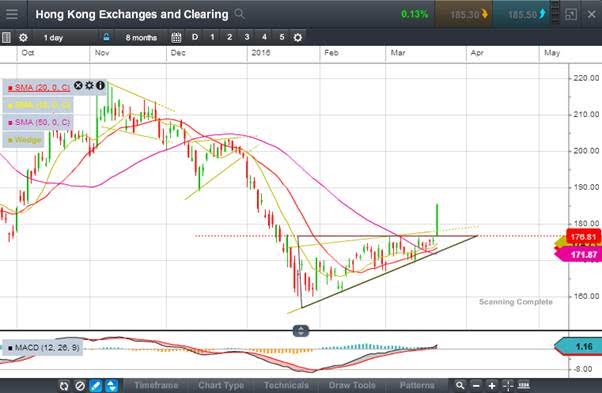Remove the SMA (20, 0, C) indicator

78,86
